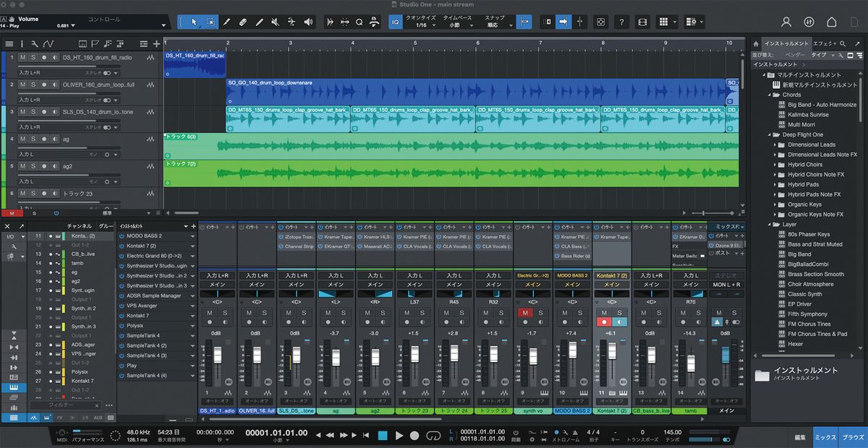This screenshot has height=448, width=868.
Task: Select the Listen (speaker) tool
Action: click(309, 22)
